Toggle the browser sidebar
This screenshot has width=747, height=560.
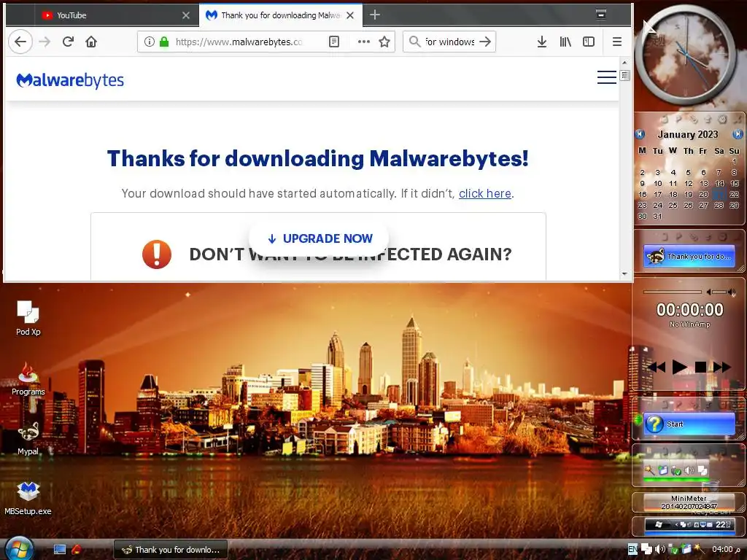point(589,42)
